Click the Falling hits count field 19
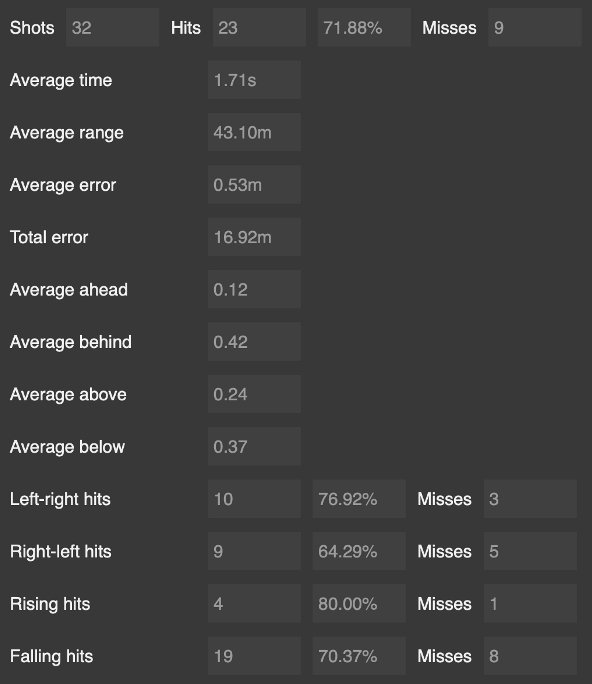 point(254,656)
